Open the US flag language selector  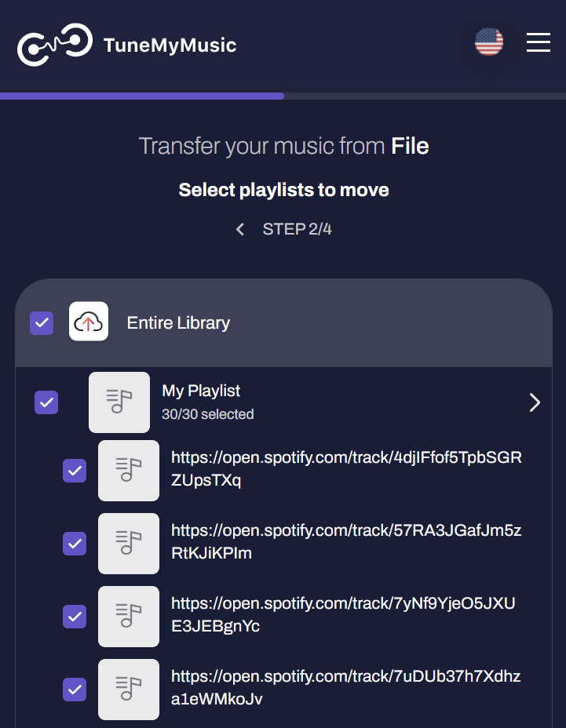489,42
